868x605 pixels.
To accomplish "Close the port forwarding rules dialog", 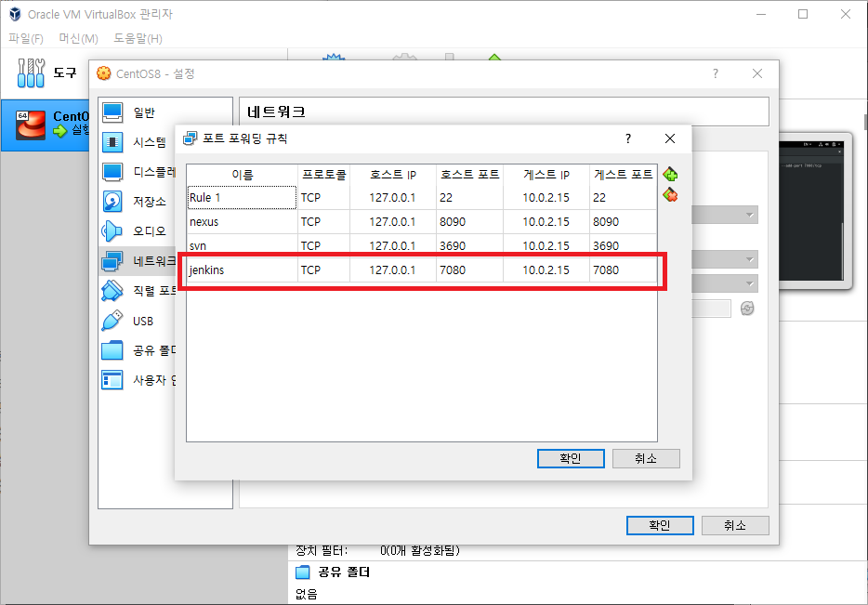I will coord(670,138).
